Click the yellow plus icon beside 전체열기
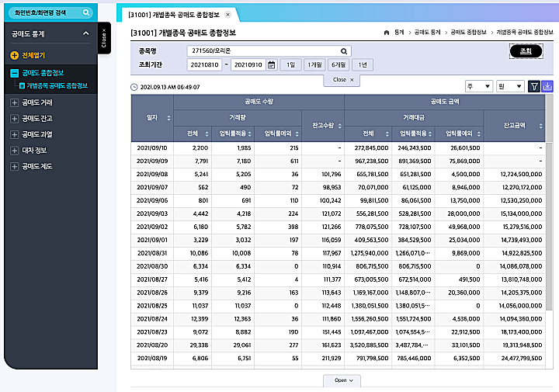The width and height of the screenshot is (559, 392). (x=14, y=55)
